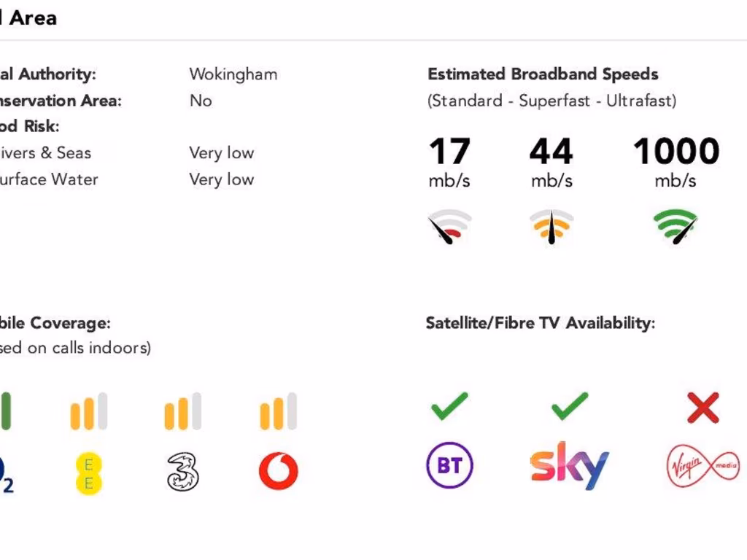Click the EE network logo
747x560 pixels.
(88, 473)
